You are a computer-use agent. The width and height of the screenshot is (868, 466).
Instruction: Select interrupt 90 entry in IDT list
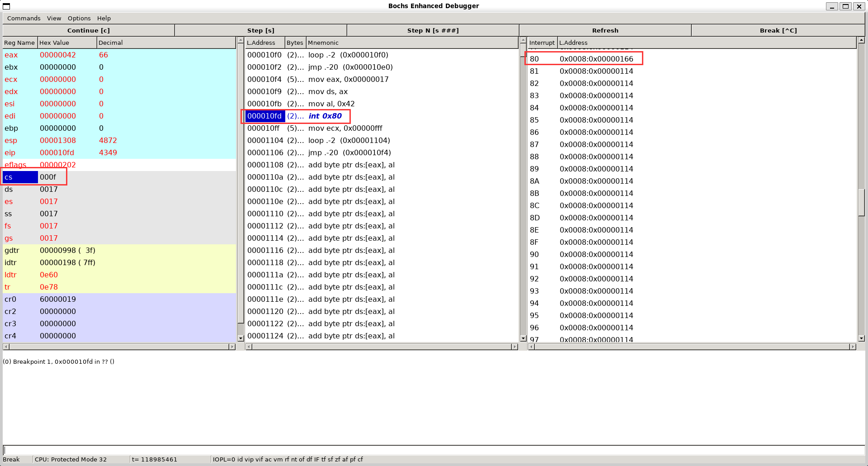click(x=692, y=254)
